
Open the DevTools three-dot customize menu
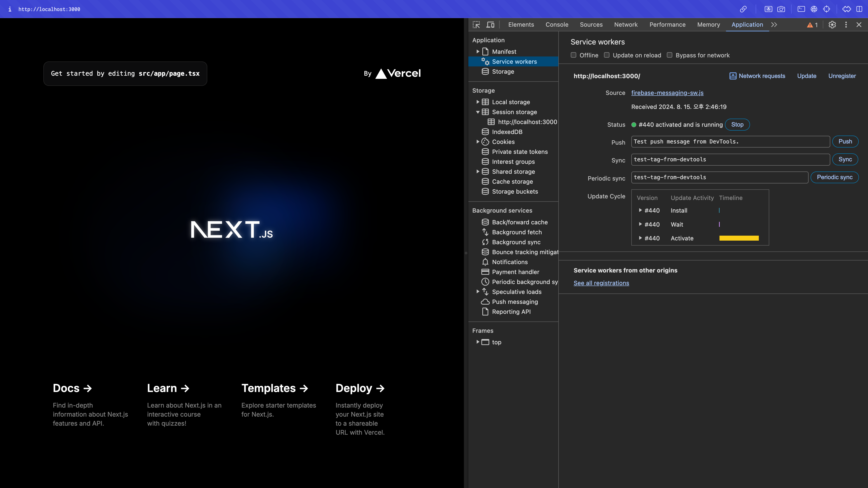pos(846,25)
